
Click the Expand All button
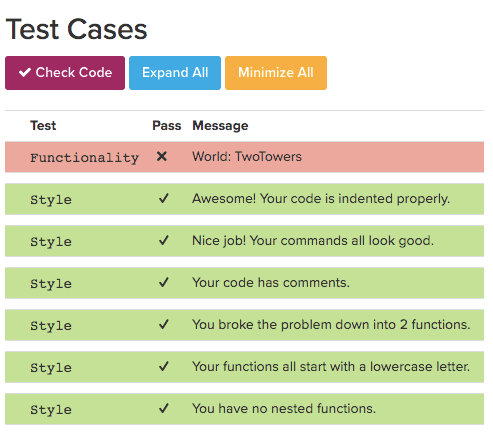pyautogui.click(x=175, y=73)
